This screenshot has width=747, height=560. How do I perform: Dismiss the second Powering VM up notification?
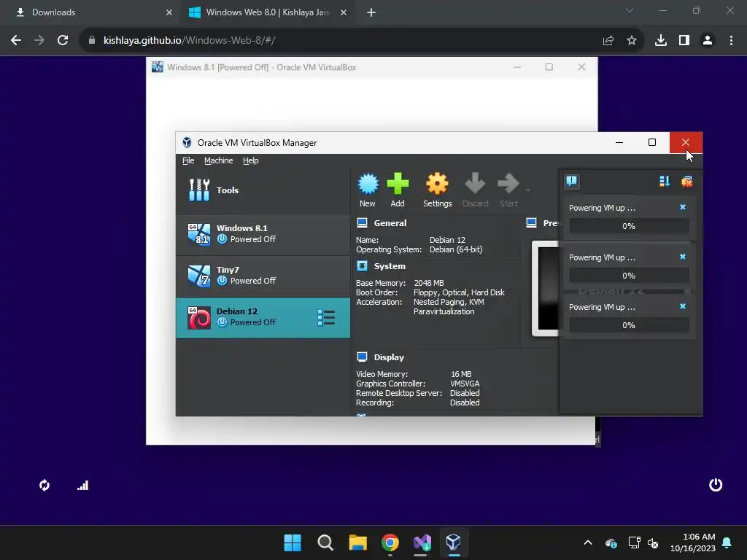coord(683,257)
